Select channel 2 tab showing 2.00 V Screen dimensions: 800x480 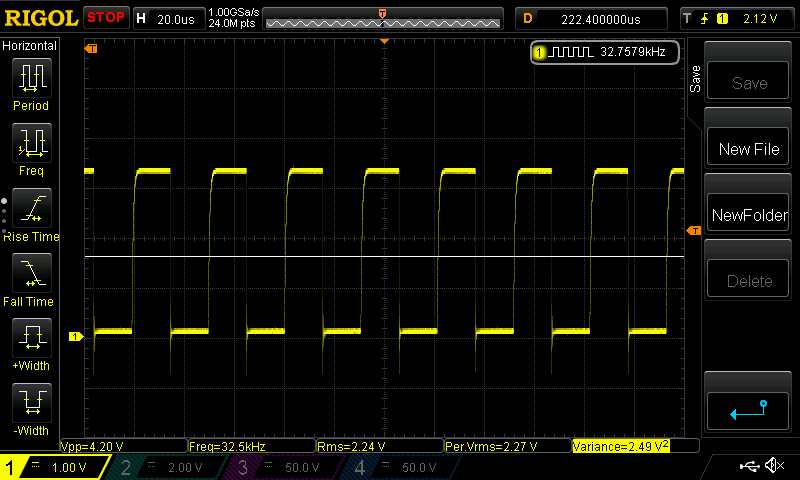(166, 467)
